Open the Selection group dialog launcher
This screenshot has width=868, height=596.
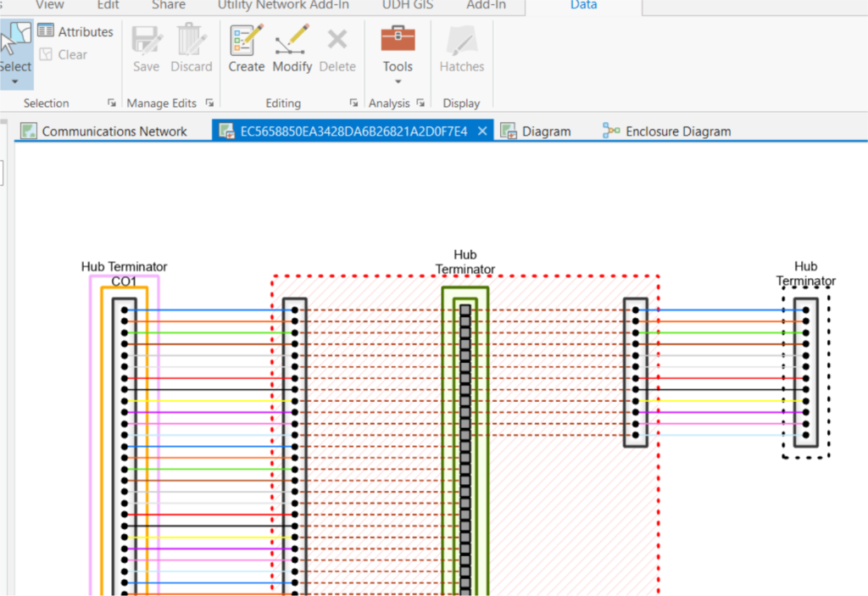pyautogui.click(x=112, y=103)
